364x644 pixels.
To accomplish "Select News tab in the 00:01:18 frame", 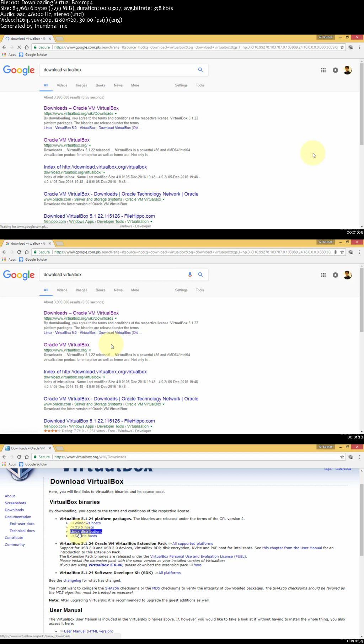I will point(118,290).
